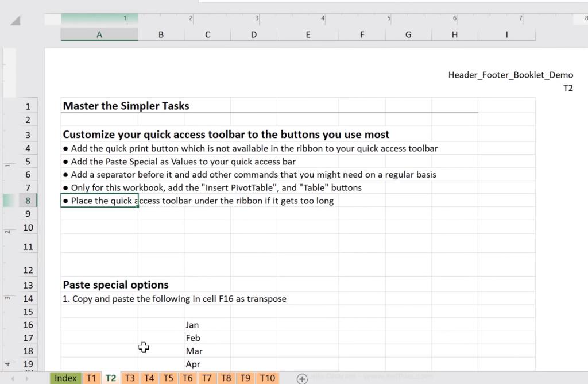Click the 'Paste special options' heading cell
This screenshot has width=588, height=384.
(99, 284)
